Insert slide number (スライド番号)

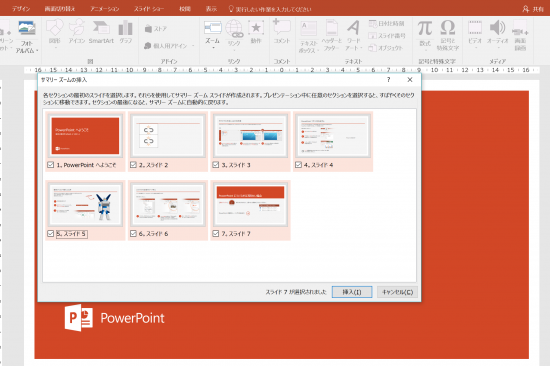pos(387,35)
